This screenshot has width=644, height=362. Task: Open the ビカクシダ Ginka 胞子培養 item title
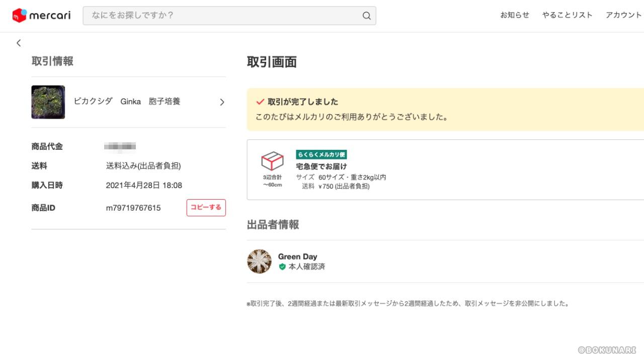(127, 102)
